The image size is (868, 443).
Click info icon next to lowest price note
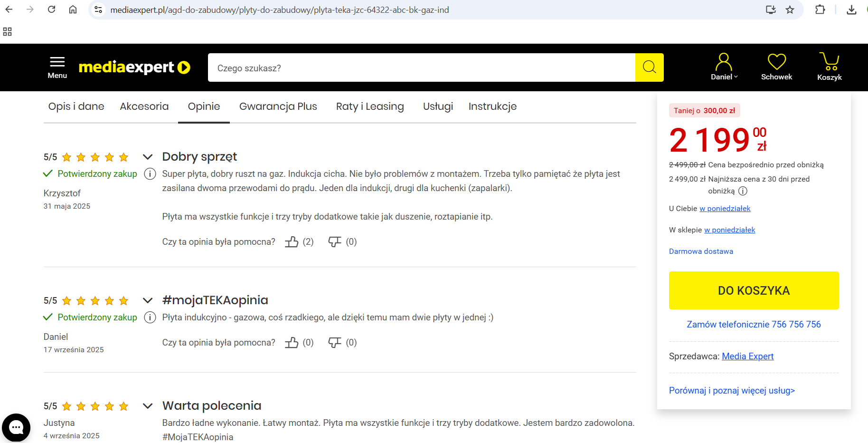coord(743,191)
